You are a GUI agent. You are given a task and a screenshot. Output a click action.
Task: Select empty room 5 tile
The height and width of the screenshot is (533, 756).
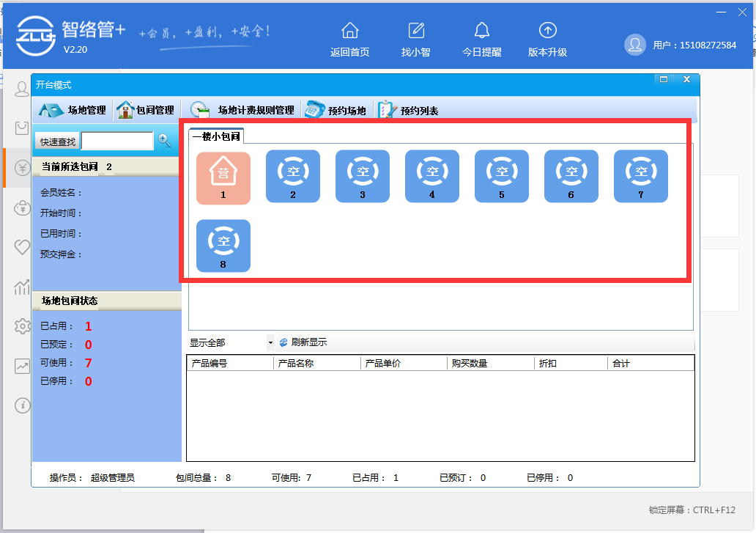pos(502,177)
